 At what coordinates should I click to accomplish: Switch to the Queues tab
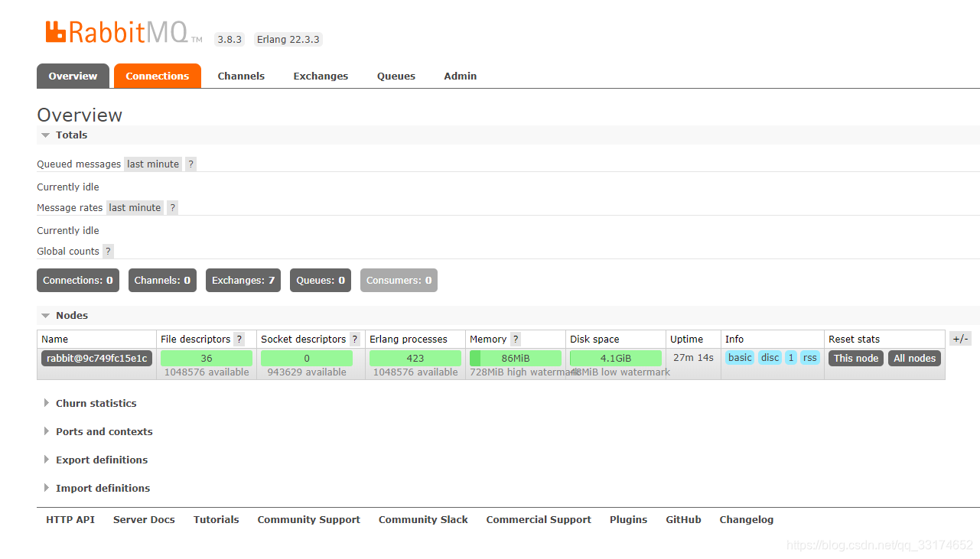(396, 76)
